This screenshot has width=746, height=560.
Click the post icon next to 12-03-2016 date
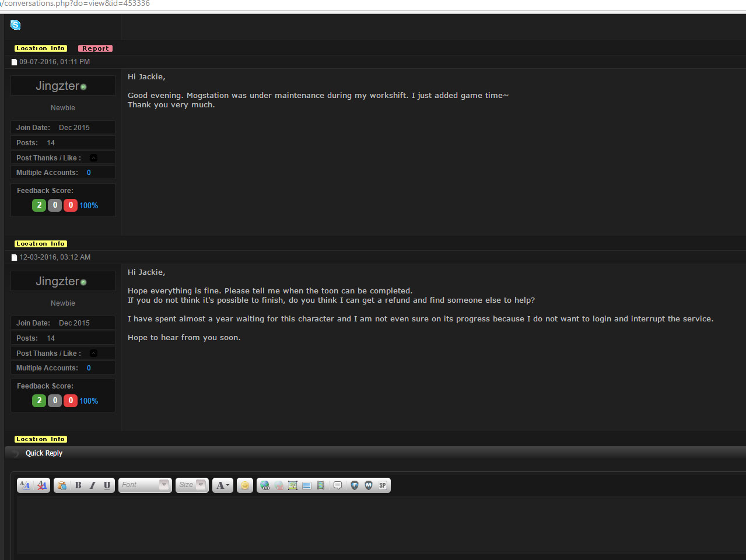click(x=15, y=257)
